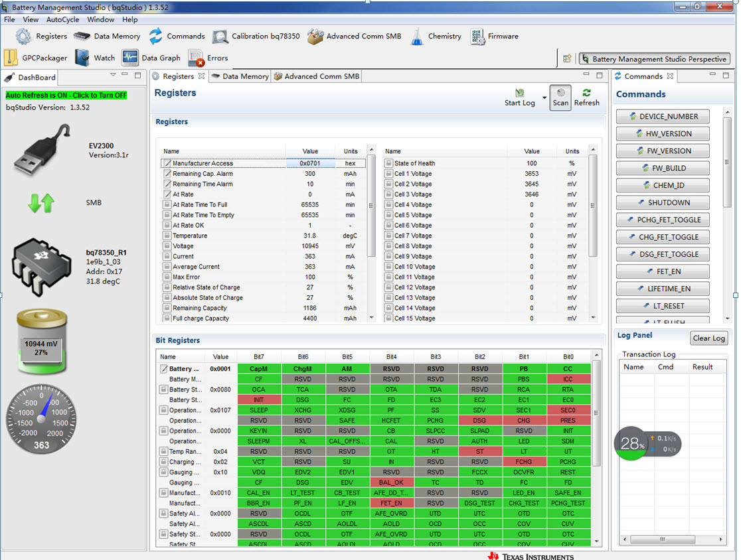Click the Refresh registers icon
Viewport: 741px width, 560px height.
coord(586,92)
